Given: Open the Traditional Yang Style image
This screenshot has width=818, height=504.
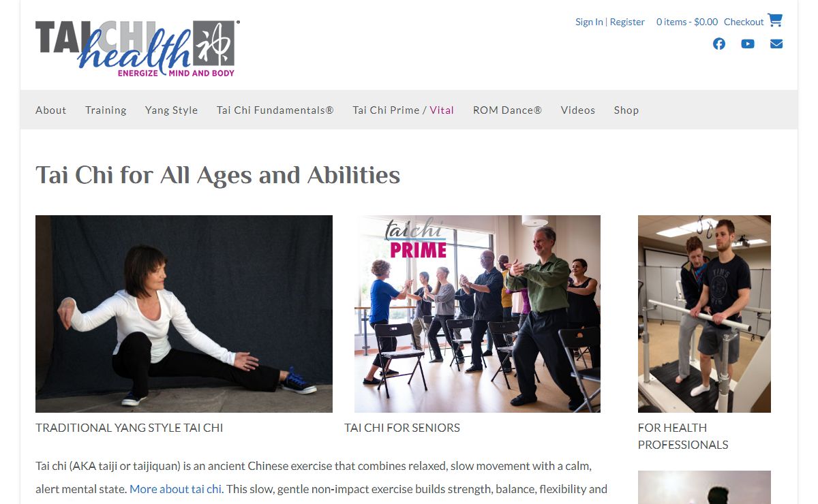Looking at the screenshot, I should point(184,314).
